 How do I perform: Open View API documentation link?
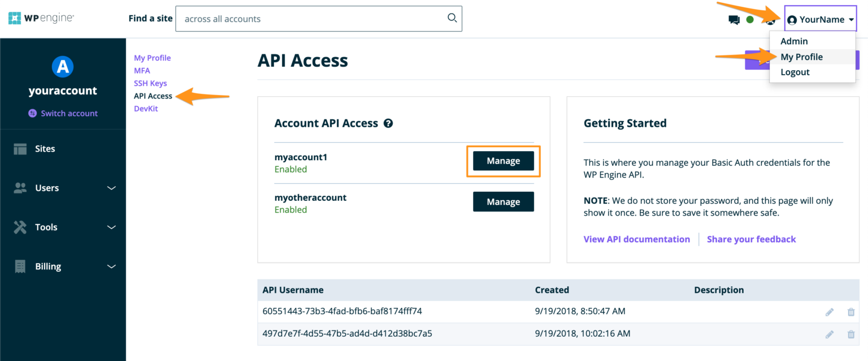pos(637,239)
